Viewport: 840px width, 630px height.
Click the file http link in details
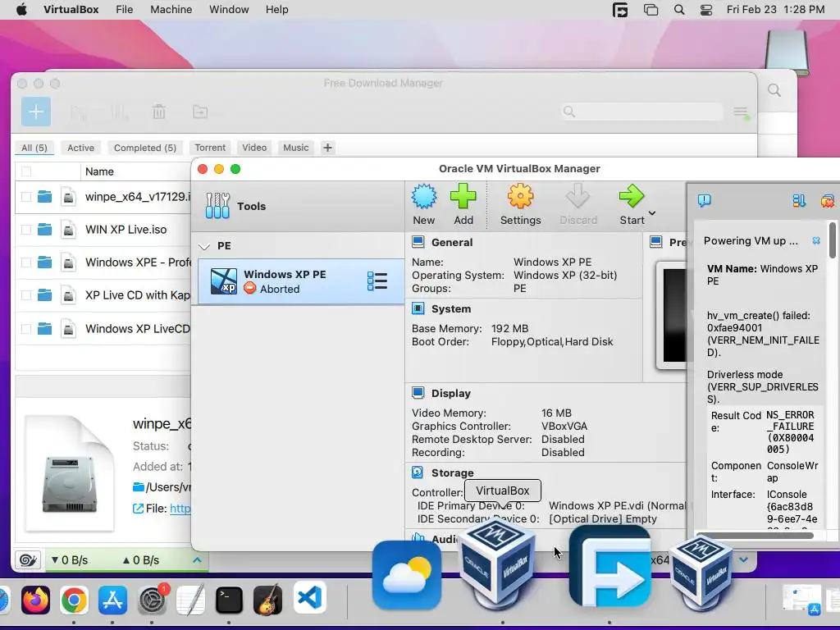[180, 509]
